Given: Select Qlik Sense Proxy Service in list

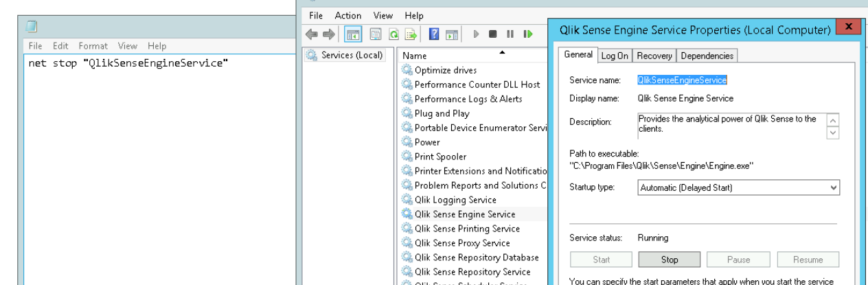Looking at the screenshot, I should coord(462,243).
